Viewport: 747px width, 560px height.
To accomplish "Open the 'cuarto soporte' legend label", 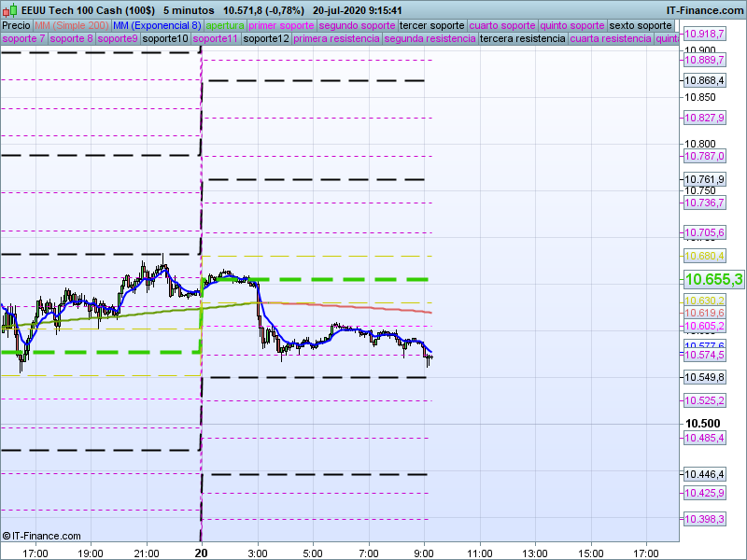I will click(502, 25).
